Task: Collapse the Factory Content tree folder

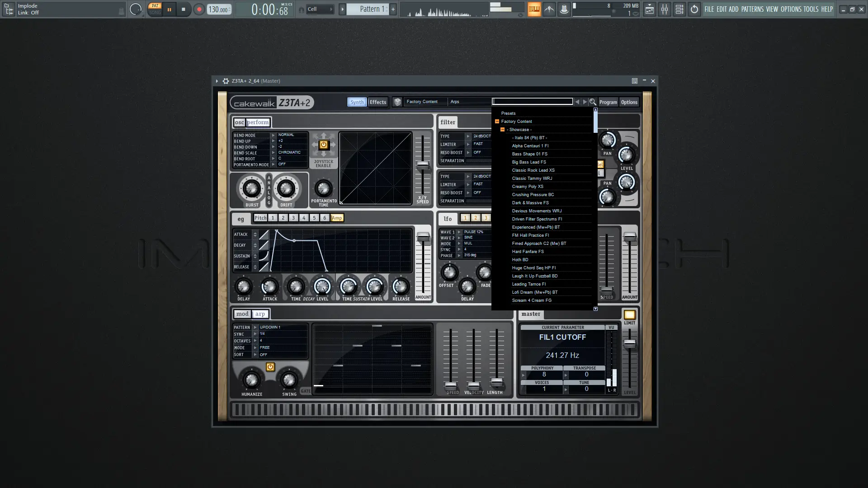Action: [x=497, y=122]
